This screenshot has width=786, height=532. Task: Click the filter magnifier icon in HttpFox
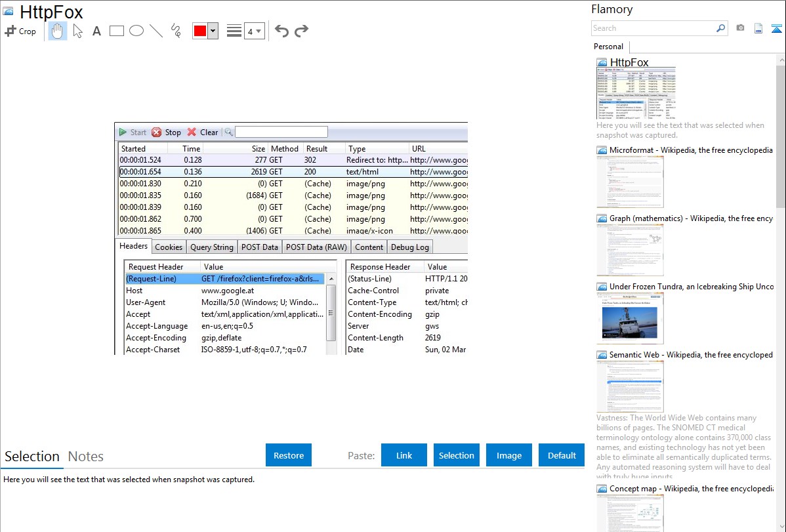point(228,133)
